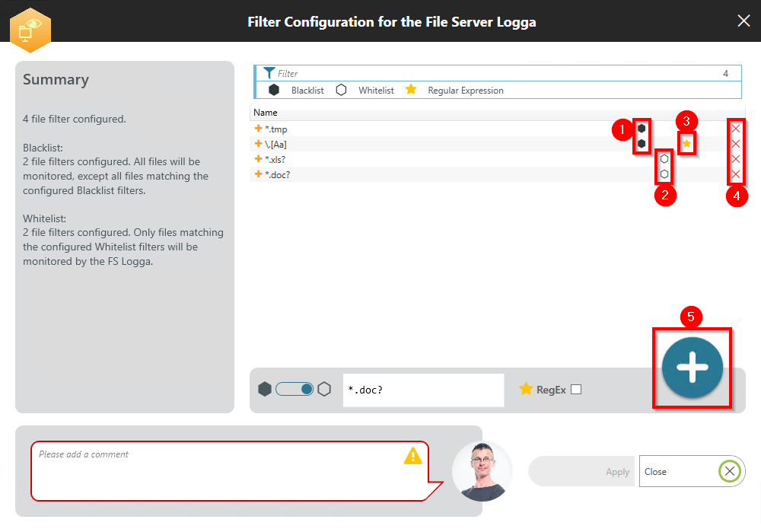Click the whitelist hexagon on *.xls? row
The image size is (761, 532).
pos(664,159)
